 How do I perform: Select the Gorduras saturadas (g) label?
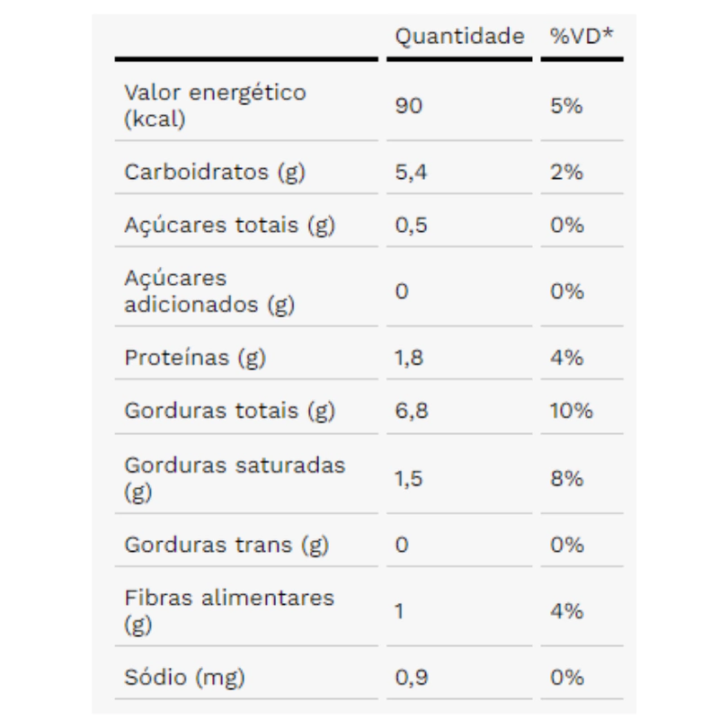coord(235,478)
